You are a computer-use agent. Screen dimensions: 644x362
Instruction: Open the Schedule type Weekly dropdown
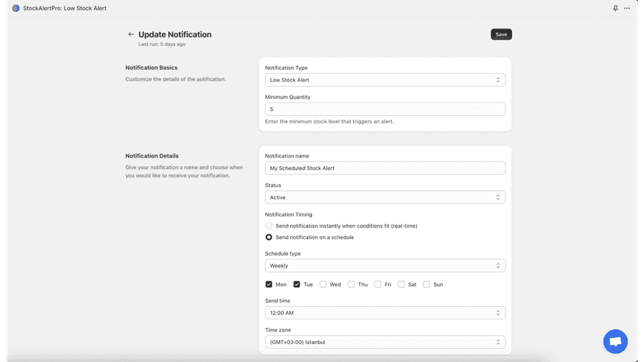[385, 266]
